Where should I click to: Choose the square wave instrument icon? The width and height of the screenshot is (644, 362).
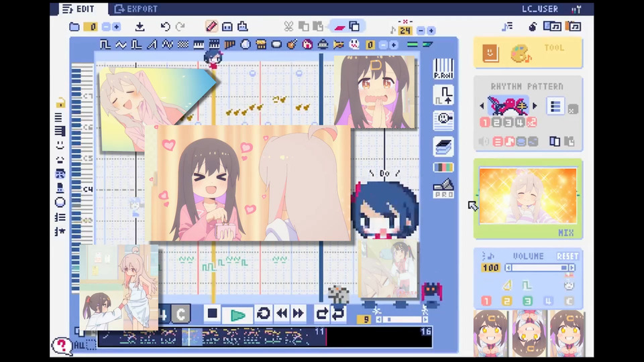point(105,44)
